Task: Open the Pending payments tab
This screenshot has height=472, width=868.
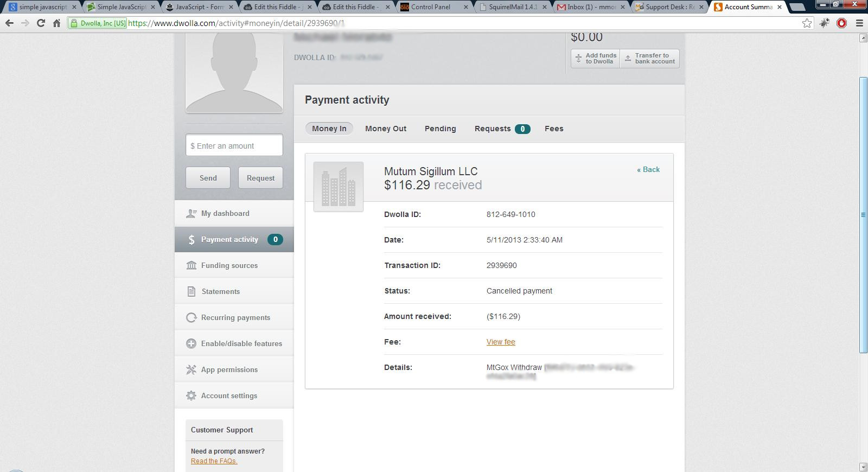Action: (440, 129)
